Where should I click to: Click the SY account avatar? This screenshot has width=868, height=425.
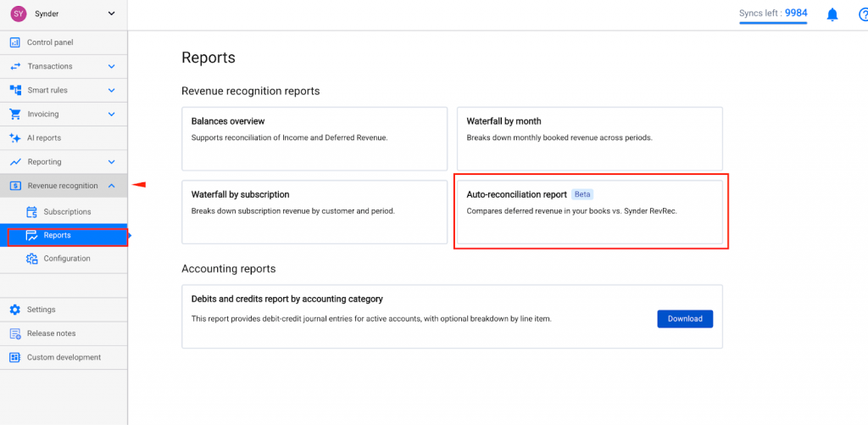click(x=19, y=14)
